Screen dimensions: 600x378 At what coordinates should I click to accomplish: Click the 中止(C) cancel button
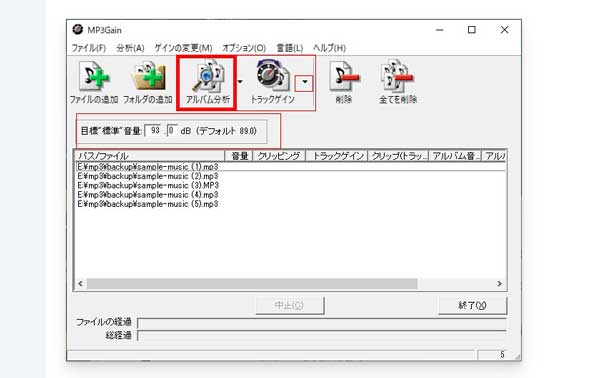point(290,305)
